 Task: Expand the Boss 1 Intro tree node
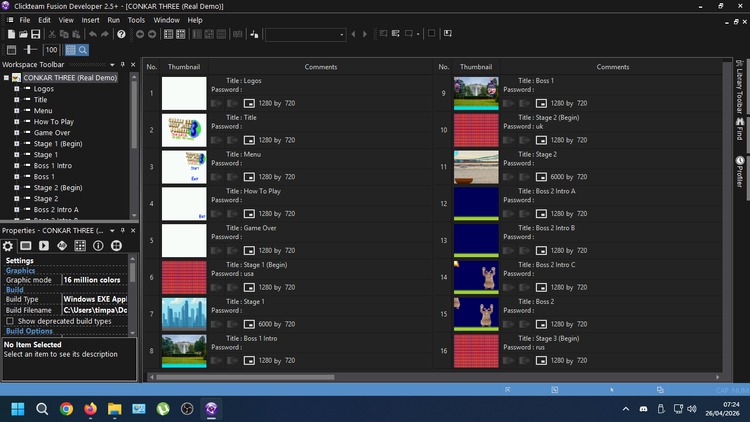point(17,166)
